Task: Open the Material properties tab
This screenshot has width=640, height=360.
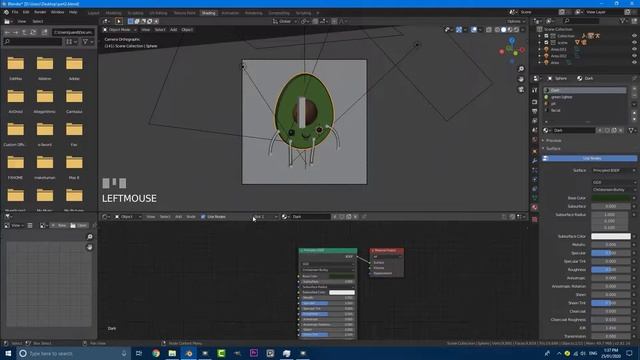Action: pyautogui.click(x=535, y=207)
